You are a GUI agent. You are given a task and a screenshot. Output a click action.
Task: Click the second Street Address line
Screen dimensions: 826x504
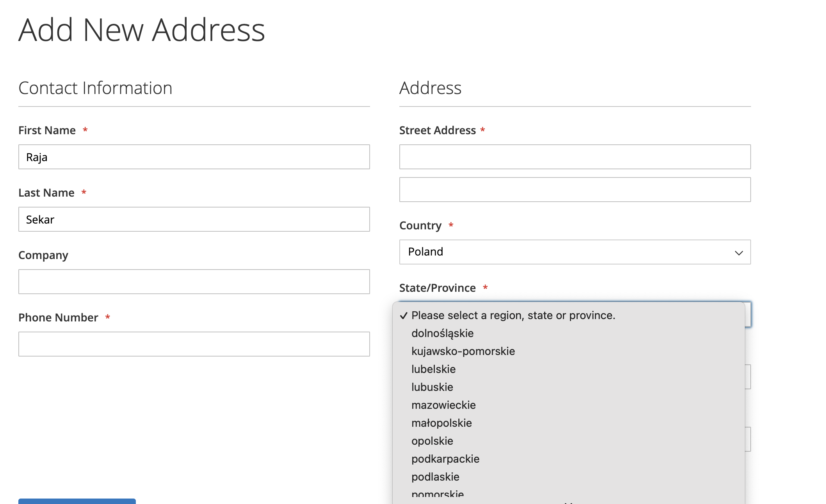(x=575, y=190)
